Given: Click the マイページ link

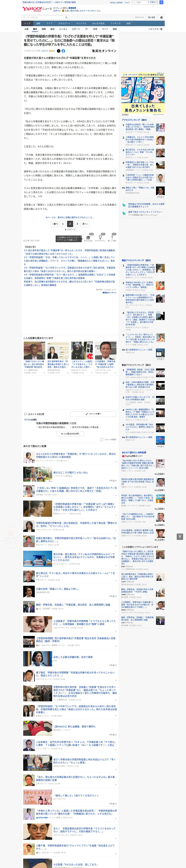Looking at the screenshot, I should (x=139, y=18).
